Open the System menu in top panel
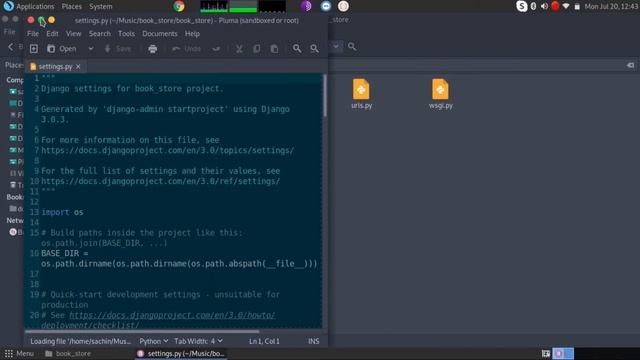 point(100,6)
